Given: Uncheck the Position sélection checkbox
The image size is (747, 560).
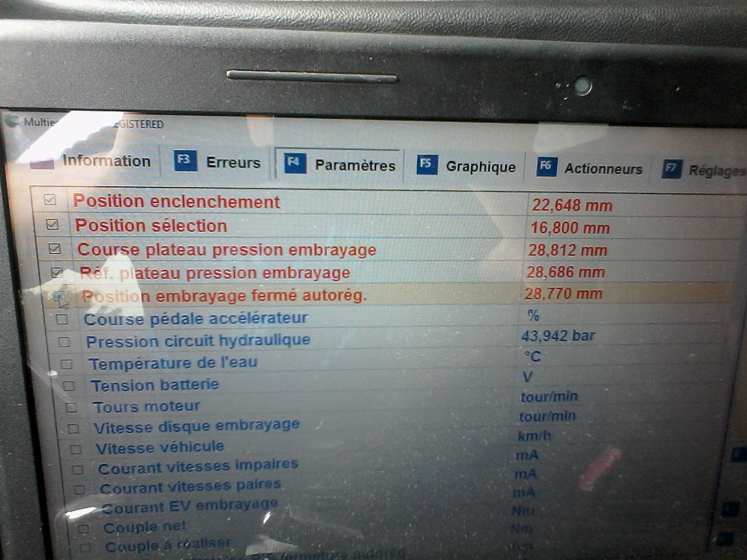Looking at the screenshot, I should 52,224.
